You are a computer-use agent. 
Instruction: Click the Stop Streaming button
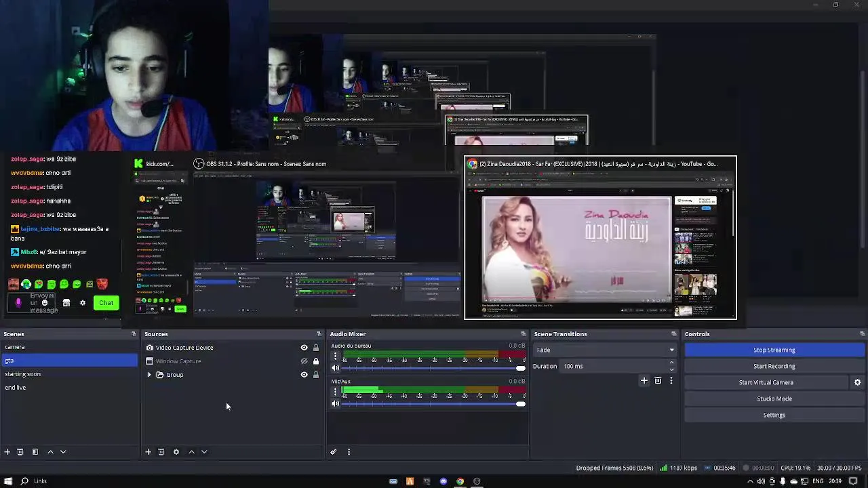(x=774, y=350)
